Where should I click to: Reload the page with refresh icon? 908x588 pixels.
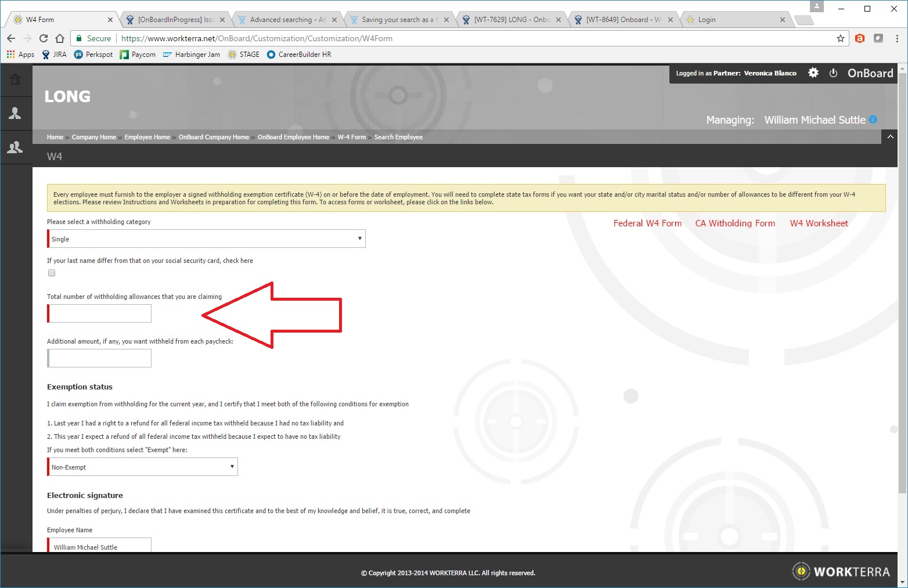tap(44, 38)
